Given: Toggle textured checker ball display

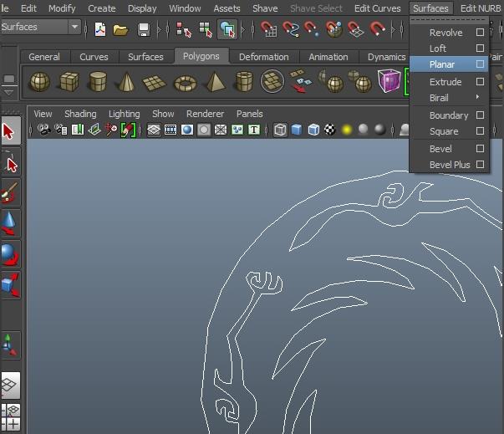Looking at the screenshot, I should [x=330, y=130].
